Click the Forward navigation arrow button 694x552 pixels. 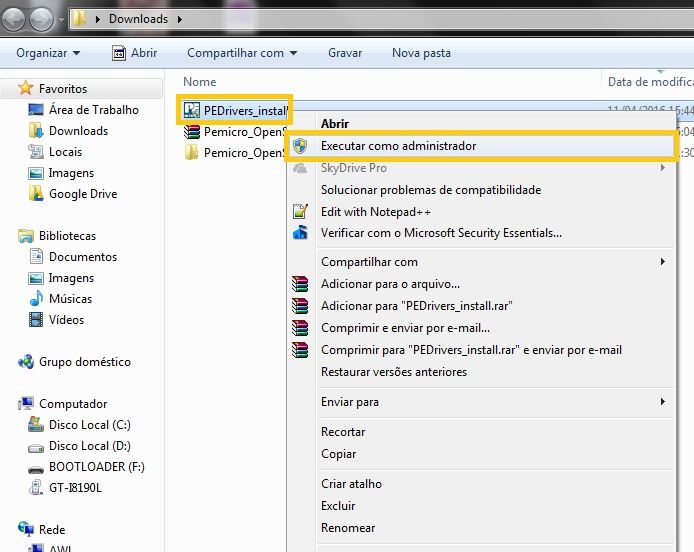click(42, 19)
